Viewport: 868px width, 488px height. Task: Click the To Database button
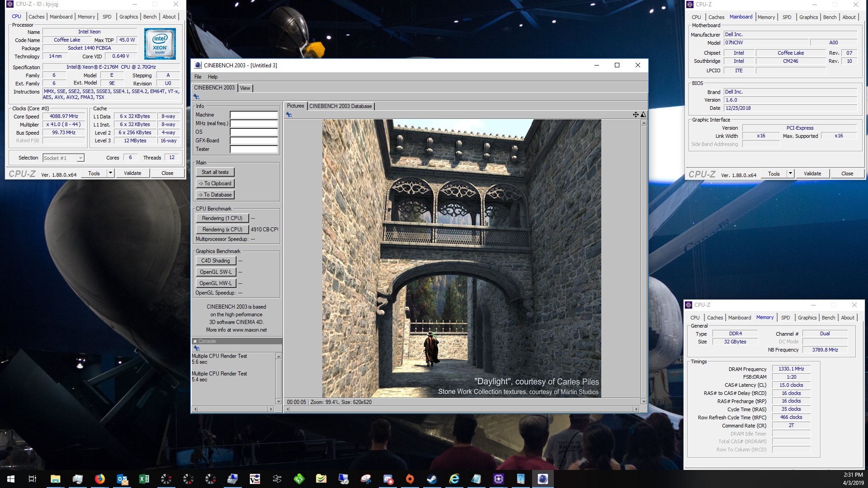pyautogui.click(x=215, y=195)
